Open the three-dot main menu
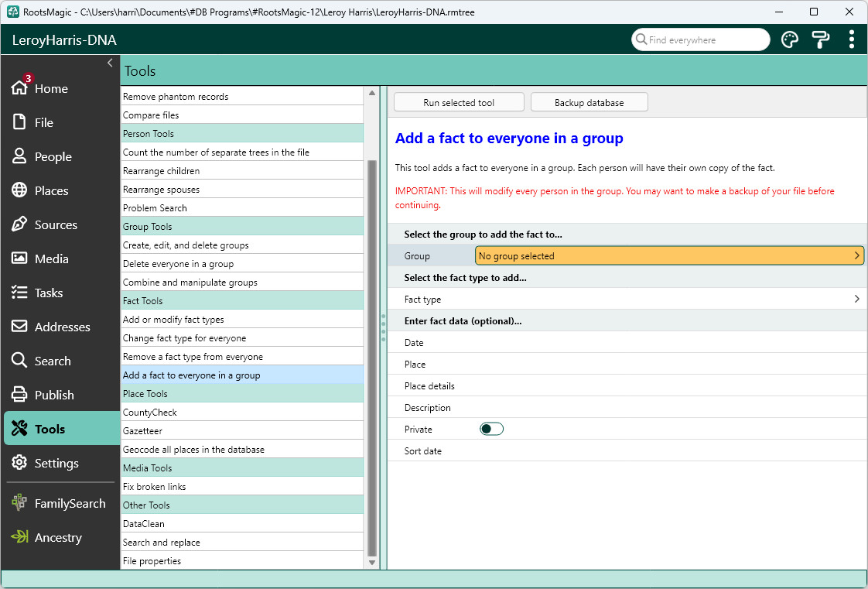The width and height of the screenshot is (868, 589). [x=852, y=39]
